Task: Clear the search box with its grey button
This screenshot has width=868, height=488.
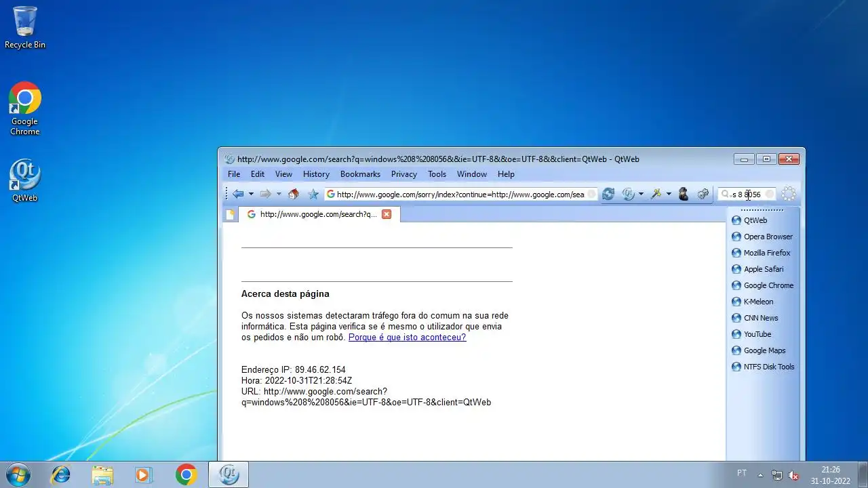Action: (770, 195)
